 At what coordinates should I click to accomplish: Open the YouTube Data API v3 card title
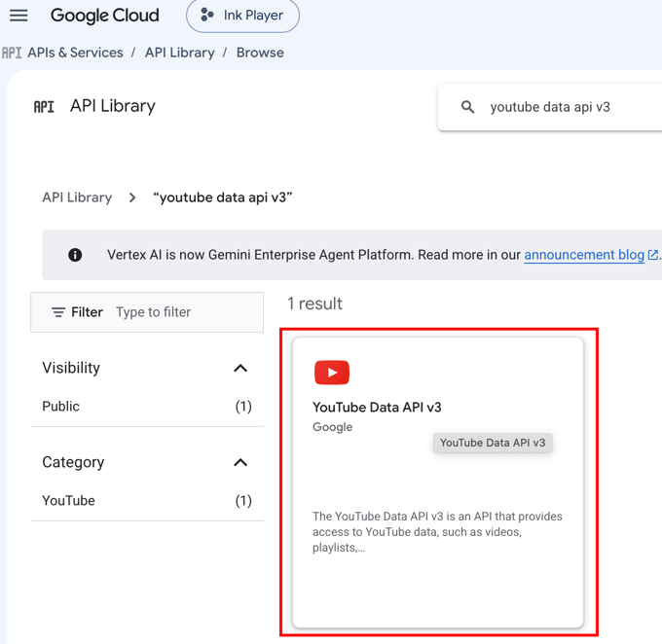[x=377, y=408]
